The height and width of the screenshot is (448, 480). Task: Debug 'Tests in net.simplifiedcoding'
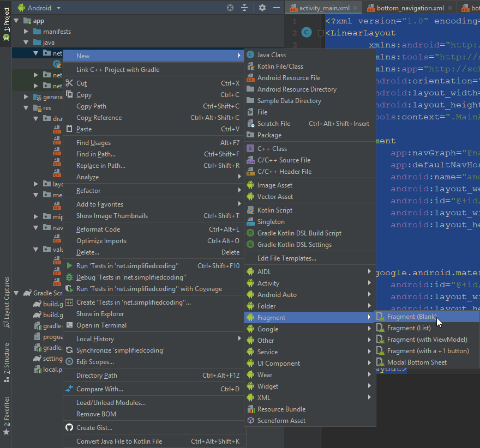click(x=154, y=277)
